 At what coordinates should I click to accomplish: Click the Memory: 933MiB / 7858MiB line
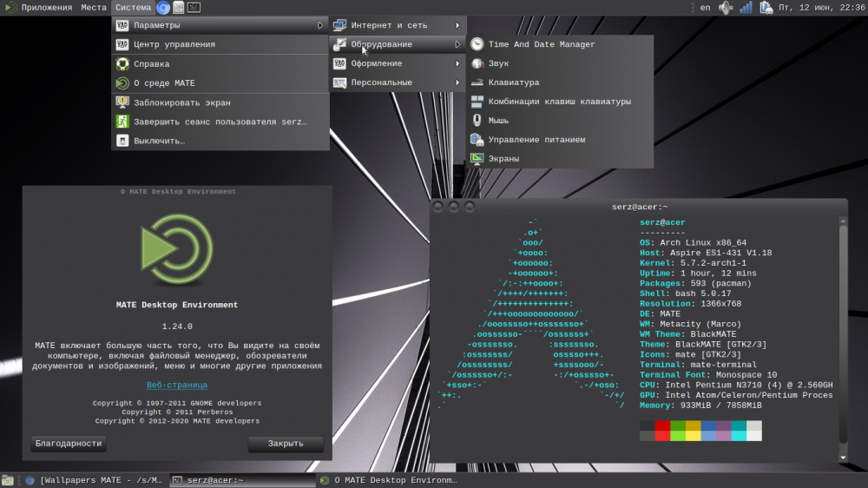point(700,406)
